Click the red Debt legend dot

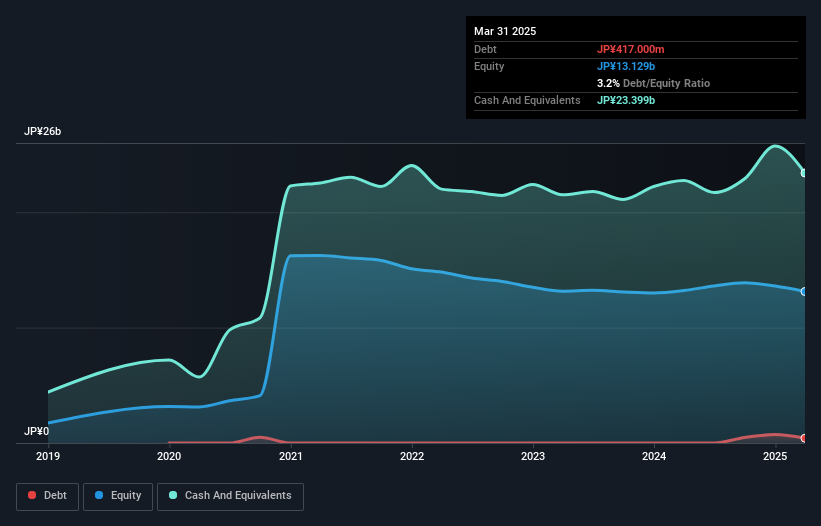pyautogui.click(x=32, y=495)
